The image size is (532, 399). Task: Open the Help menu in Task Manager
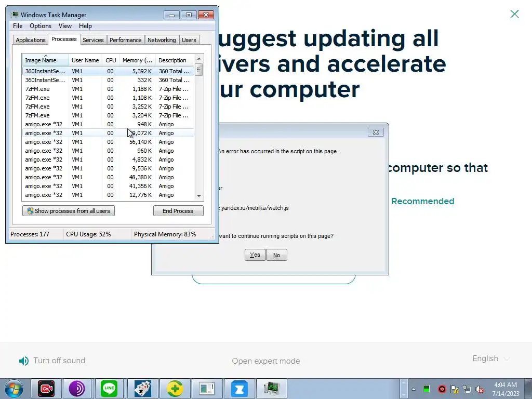(85, 26)
